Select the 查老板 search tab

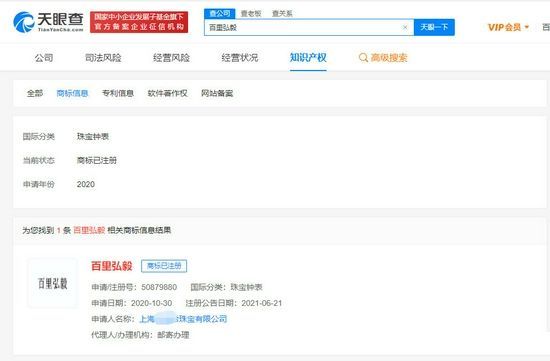(251, 14)
